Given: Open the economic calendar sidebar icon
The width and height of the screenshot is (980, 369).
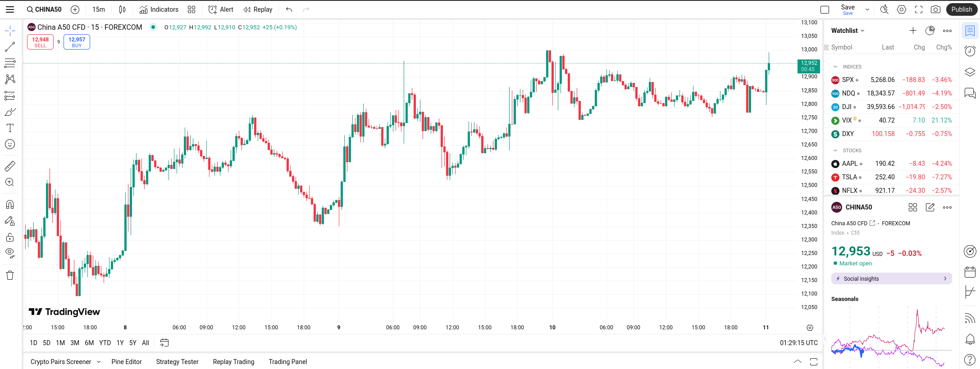Looking at the screenshot, I should pos(970,272).
